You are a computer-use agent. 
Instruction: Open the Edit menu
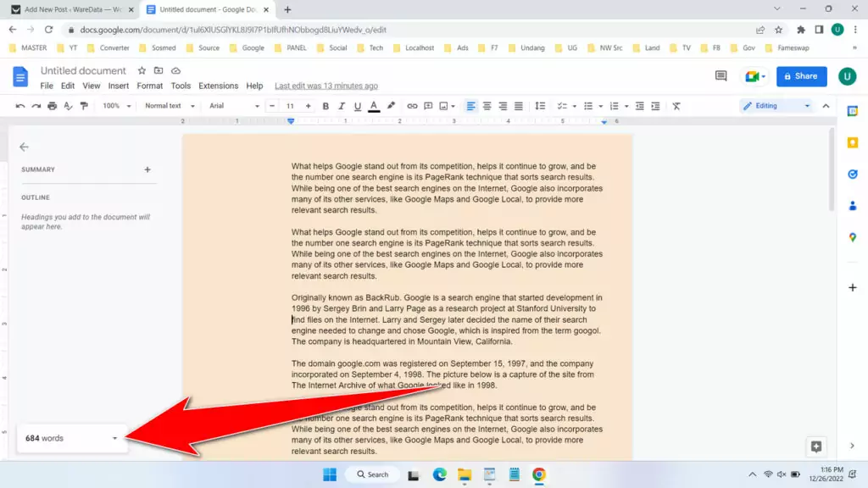[x=68, y=86]
